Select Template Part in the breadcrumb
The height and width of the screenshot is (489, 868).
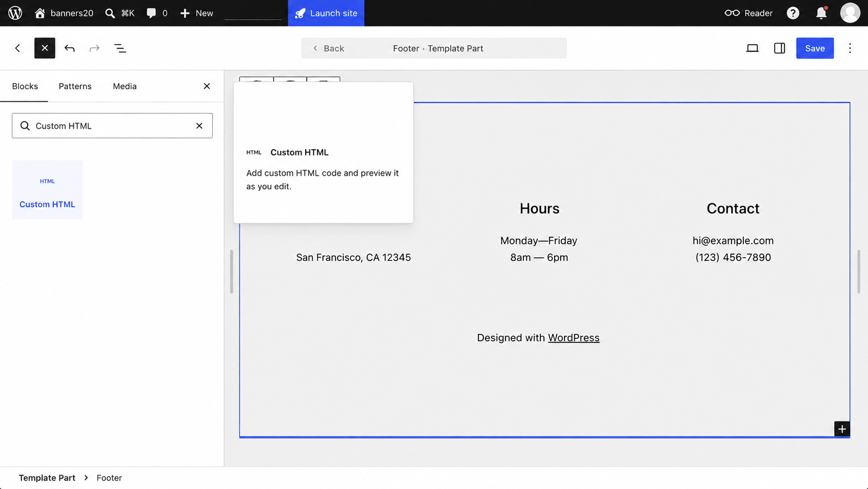47,478
